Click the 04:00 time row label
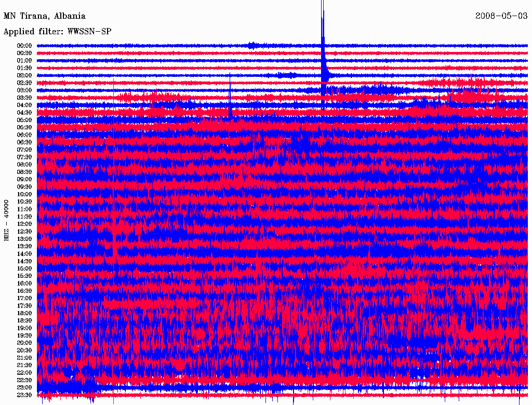 [24, 105]
